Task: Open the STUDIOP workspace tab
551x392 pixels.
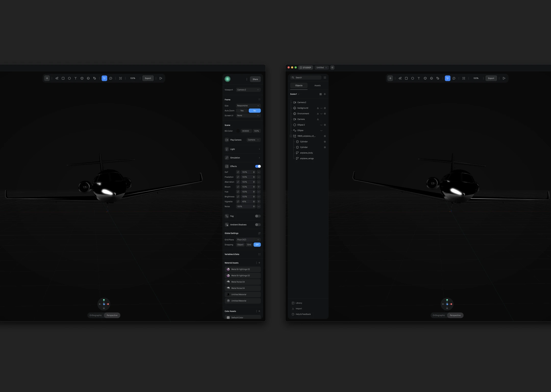Action: (305, 68)
